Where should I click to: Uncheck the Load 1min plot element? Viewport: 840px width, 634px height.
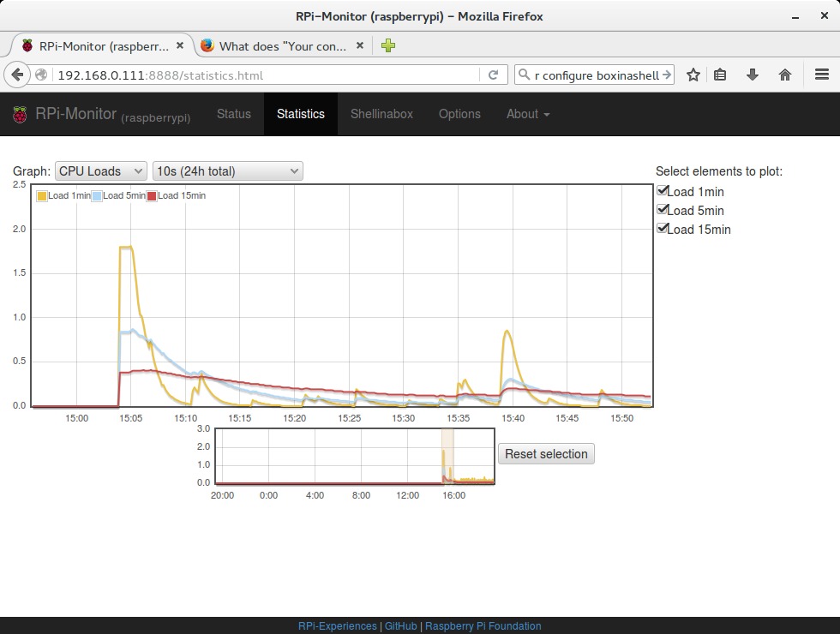(662, 190)
